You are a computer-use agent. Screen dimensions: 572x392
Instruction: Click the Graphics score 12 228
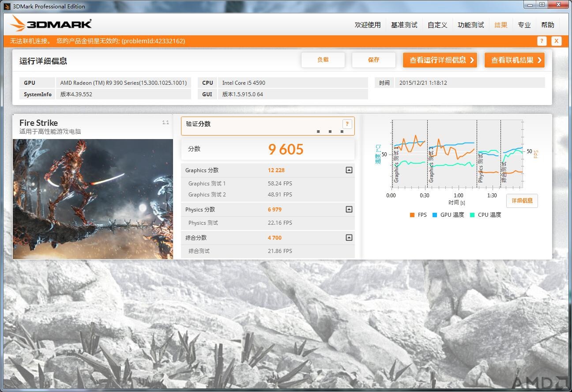click(x=276, y=170)
